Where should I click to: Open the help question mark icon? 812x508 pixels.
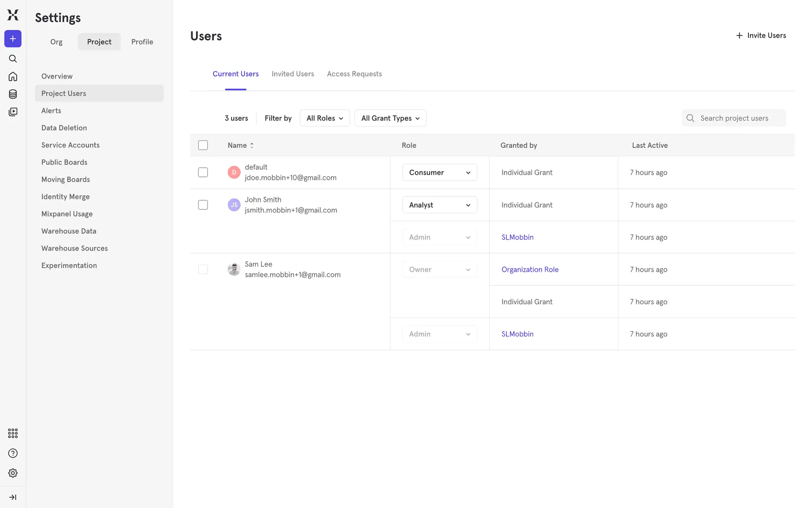[13, 453]
